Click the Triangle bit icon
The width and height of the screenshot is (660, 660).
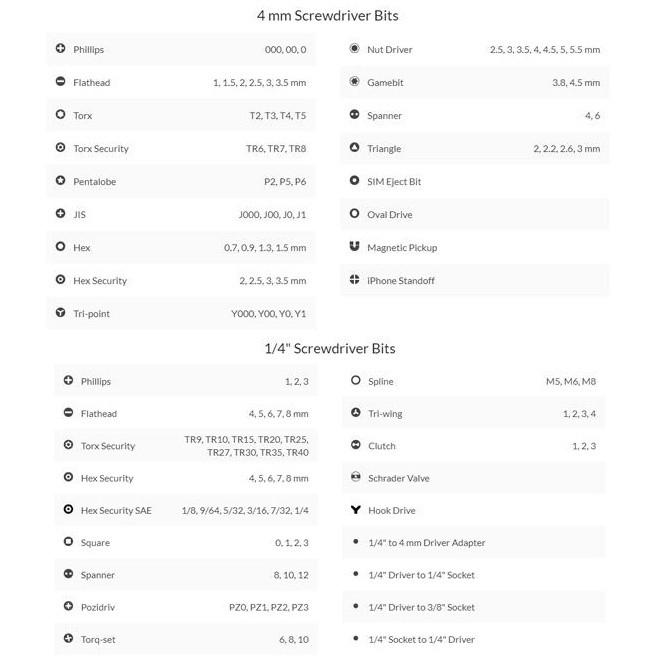pos(354,148)
